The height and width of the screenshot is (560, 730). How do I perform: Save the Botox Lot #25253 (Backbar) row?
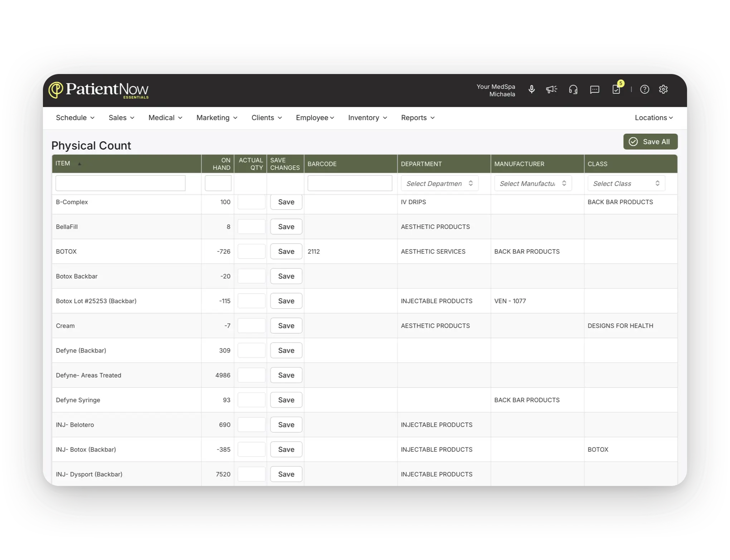286,301
